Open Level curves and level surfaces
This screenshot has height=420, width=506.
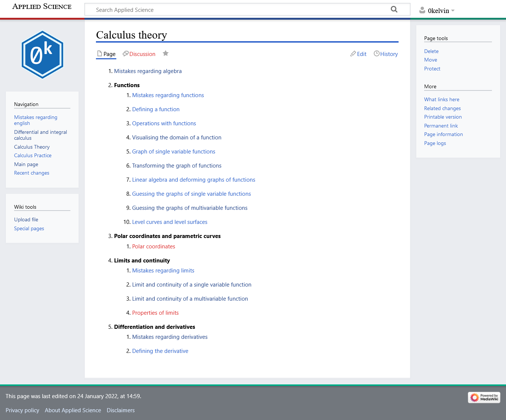(170, 222)
